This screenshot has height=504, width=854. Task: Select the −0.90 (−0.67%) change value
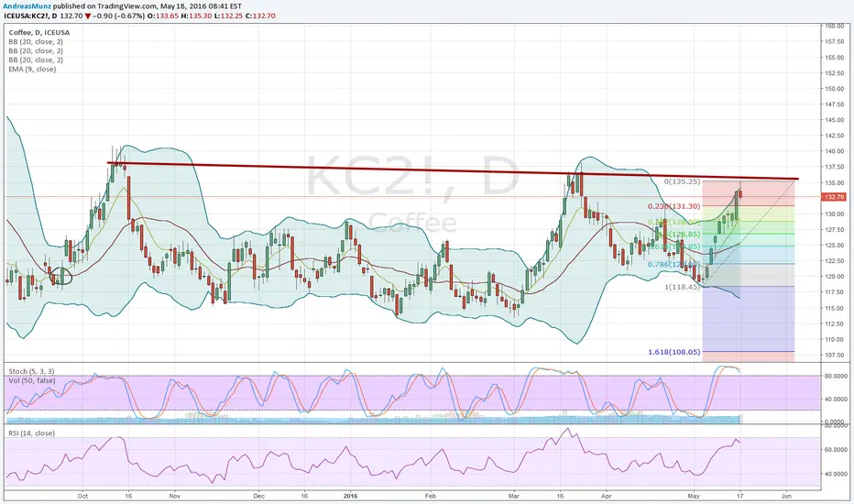[119, 16]
